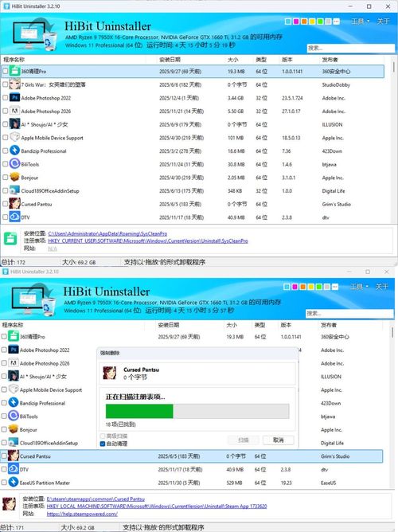Open 关于 menu in top window
398x532 pixels.
[383, 22]
